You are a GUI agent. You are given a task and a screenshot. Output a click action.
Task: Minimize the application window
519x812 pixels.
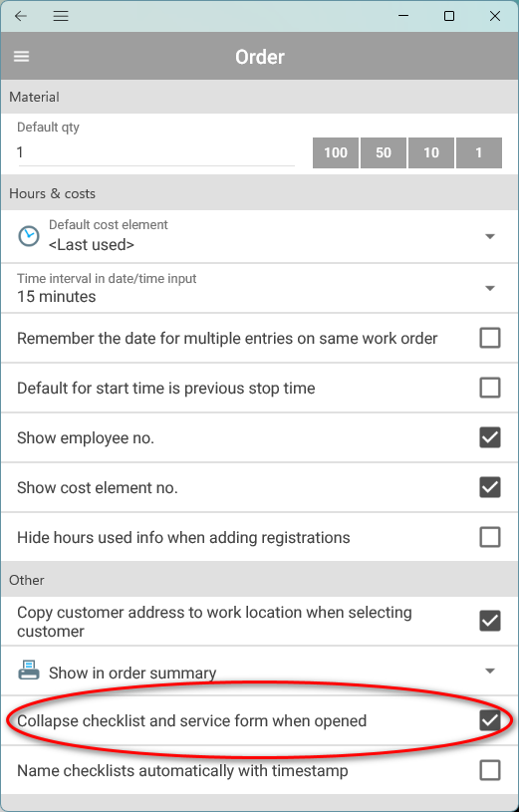point(403,16)
